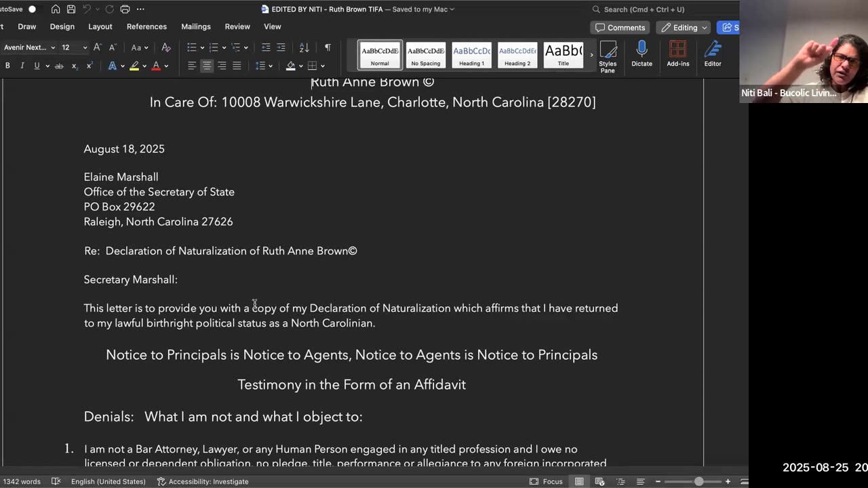Toggle underline formatting

coord(37,66)
